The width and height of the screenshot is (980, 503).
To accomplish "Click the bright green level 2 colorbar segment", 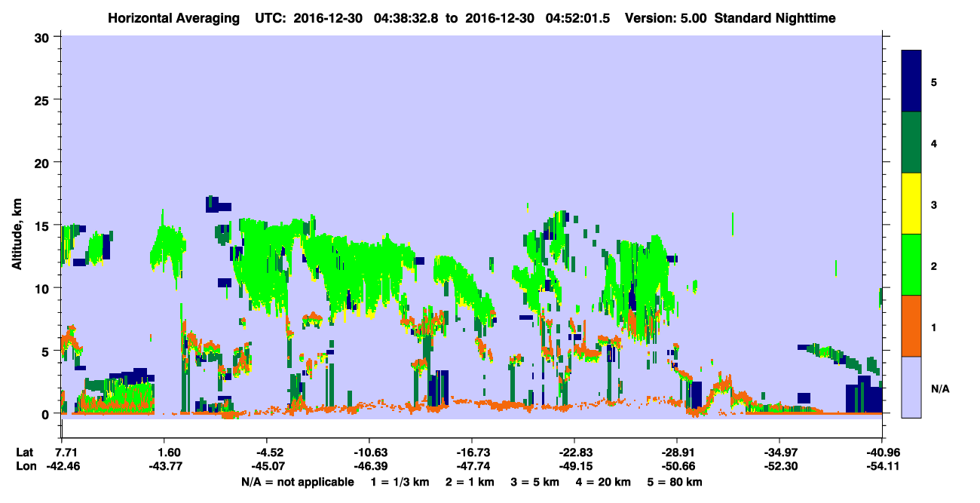I will coord(911,265).
